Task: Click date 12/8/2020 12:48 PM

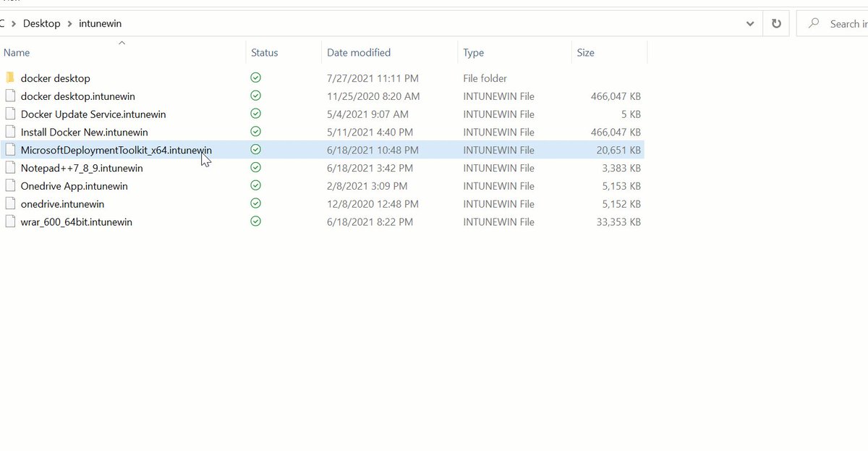Action: pyautogui.click(x=373, y=204)
